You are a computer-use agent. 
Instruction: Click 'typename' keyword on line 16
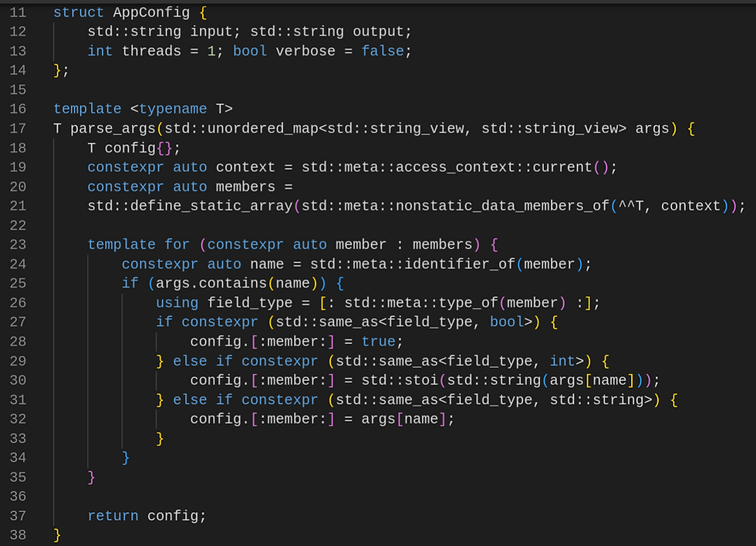point(173,109)
